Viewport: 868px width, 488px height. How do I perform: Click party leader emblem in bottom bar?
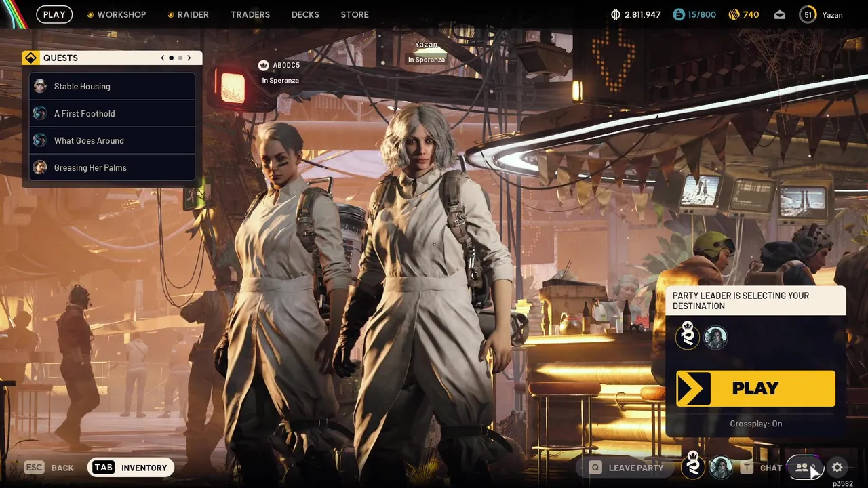(x=693, y=467)
